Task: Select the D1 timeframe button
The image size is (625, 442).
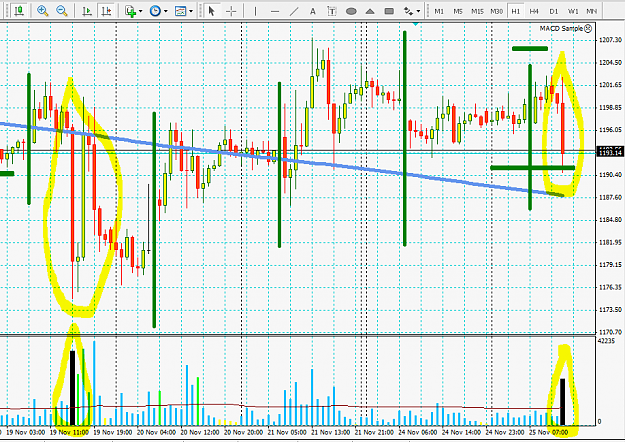Action: click(554, 11)
